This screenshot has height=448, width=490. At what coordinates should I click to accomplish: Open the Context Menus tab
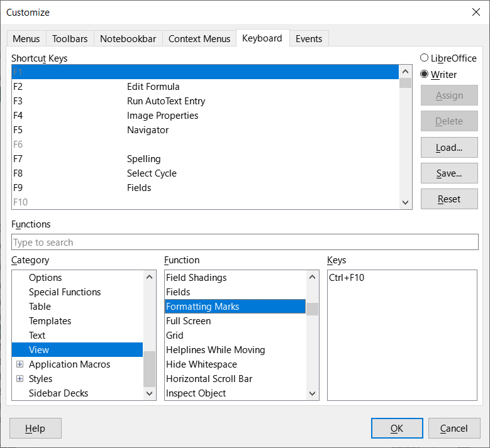click(199, 39)
